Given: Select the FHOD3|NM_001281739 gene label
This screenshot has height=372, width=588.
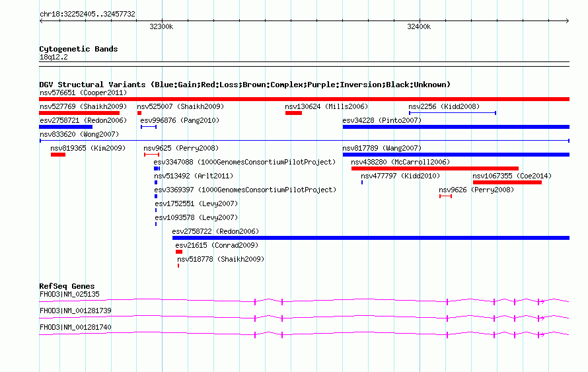Looking at the screenshot, I should (75, 311).
